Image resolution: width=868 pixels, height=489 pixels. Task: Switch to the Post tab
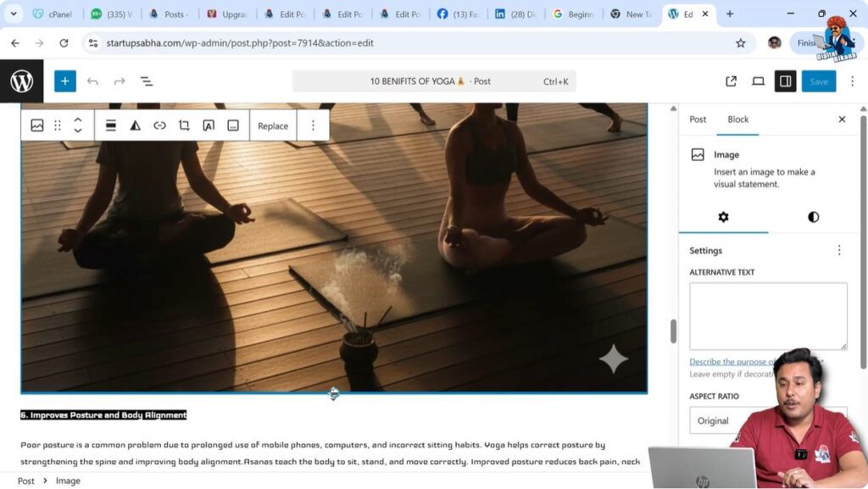[x=697, y=119]
